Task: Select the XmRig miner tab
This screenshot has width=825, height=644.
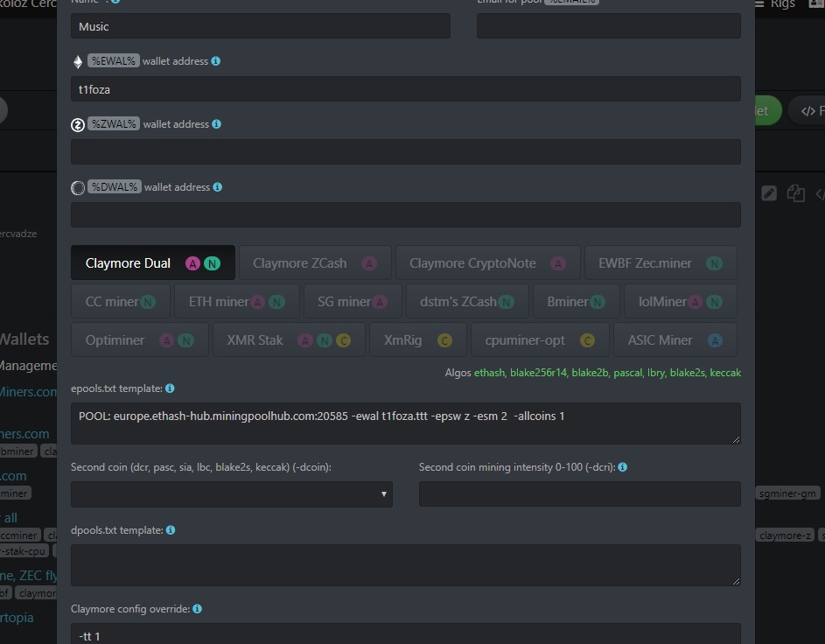Action: coord(418,339)
